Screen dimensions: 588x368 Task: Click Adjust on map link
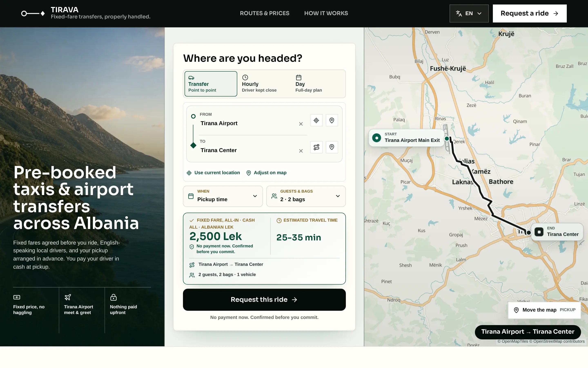tap(266, 173)
